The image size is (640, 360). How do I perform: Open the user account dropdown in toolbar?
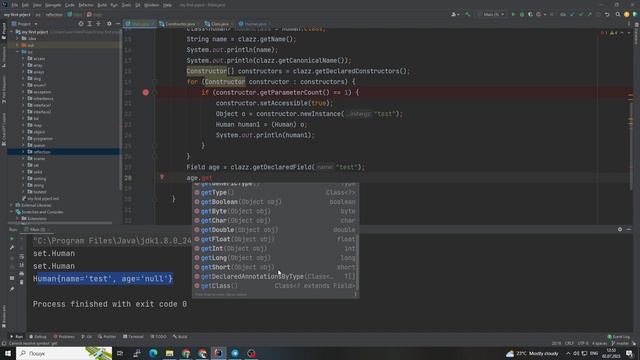(456, 14)
